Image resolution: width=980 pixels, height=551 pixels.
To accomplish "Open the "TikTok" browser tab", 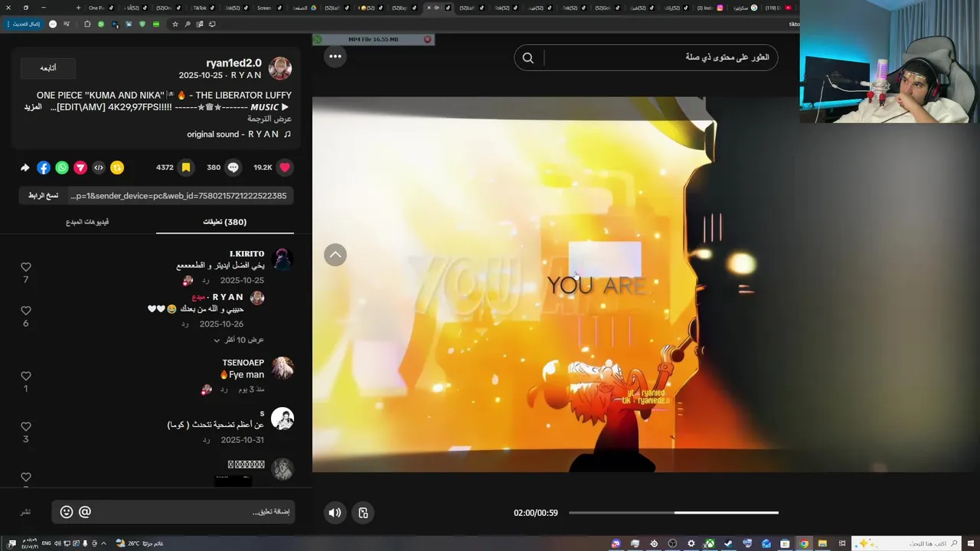I will (204, 8).
